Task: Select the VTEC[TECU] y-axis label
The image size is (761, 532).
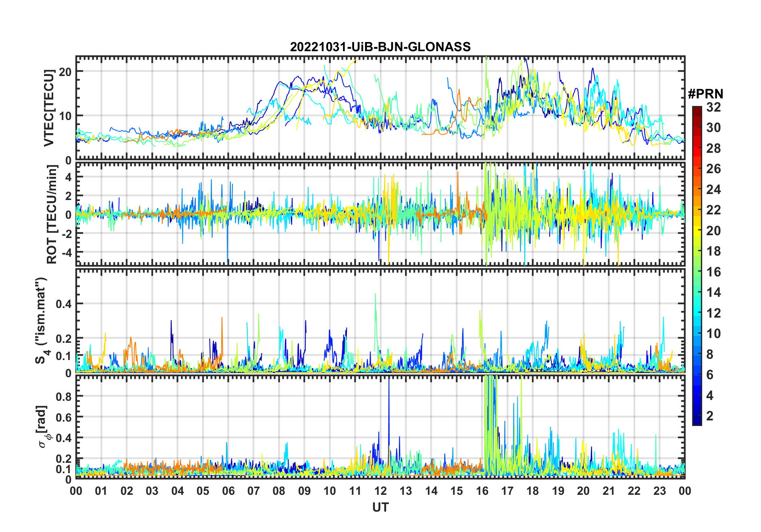Action: 49,108
